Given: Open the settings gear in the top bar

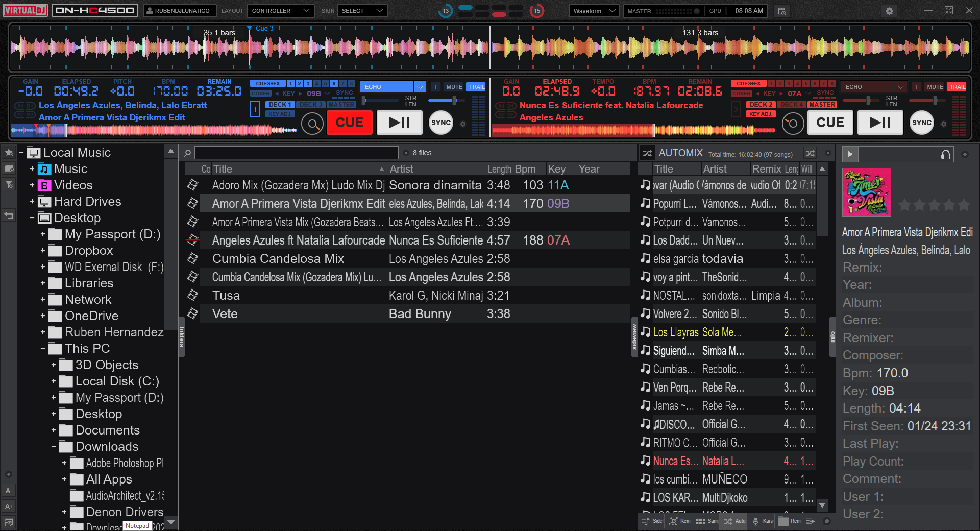Looking at the screenshot, I should pos(889,11).
